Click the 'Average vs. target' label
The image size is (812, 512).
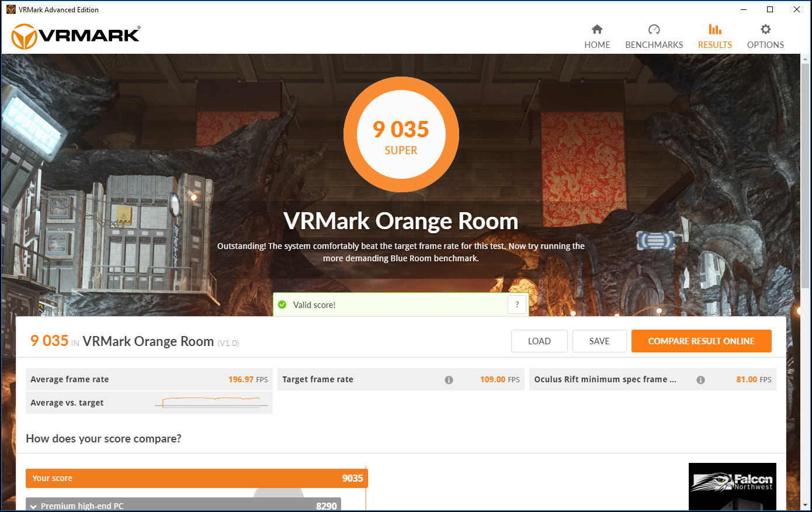click(67, 403)
